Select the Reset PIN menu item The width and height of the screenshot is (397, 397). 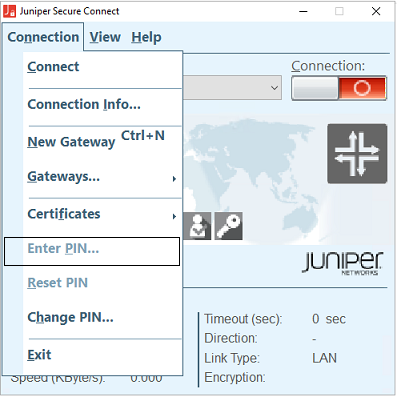pos(102,283)
